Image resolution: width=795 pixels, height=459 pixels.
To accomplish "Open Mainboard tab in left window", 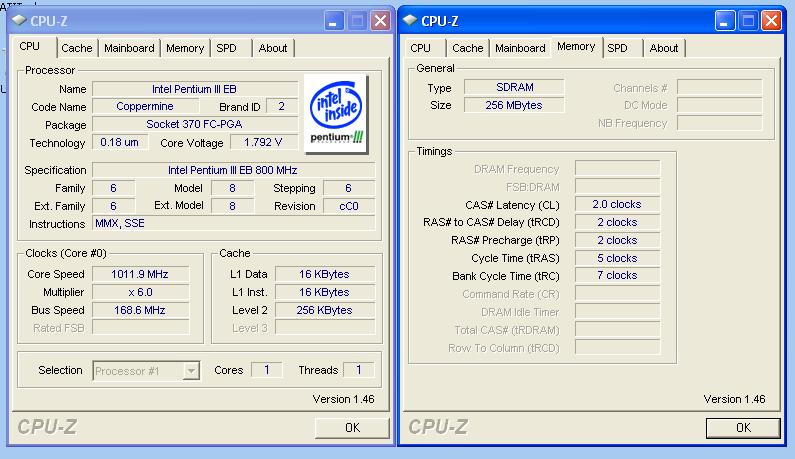I will 129,48.
